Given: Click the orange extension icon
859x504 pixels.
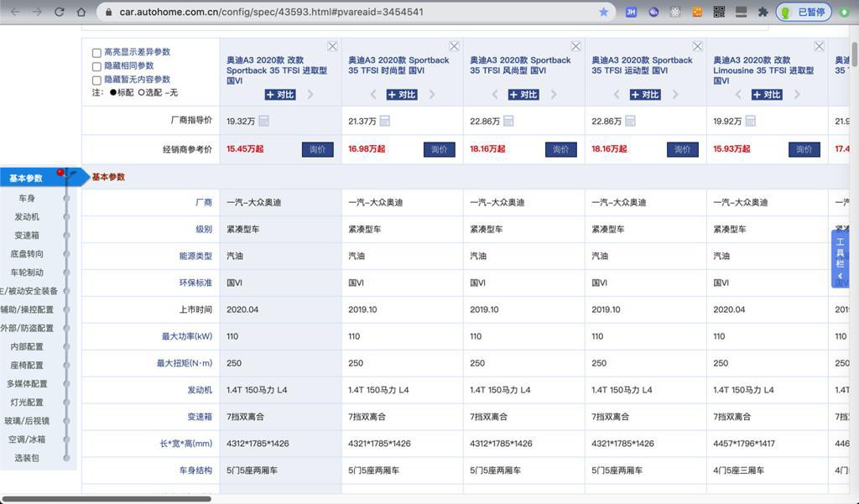Looking at the screenshot, I should click(697, 12).
